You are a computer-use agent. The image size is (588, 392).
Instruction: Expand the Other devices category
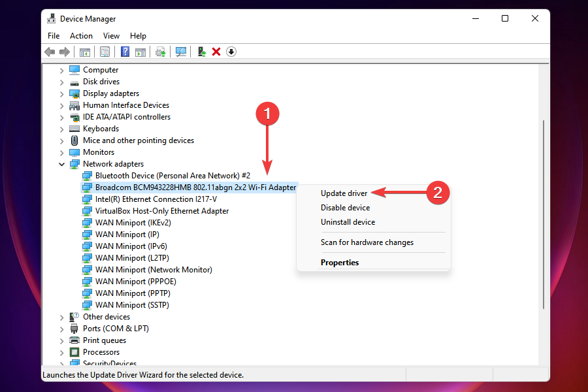(61, 316)
